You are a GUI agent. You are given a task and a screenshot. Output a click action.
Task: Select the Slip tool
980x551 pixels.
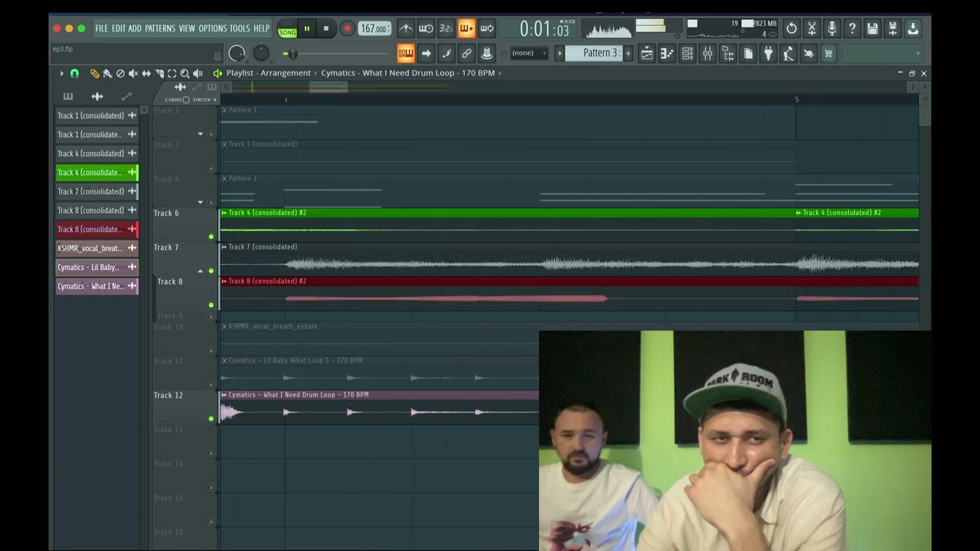(x=146, y=73)
